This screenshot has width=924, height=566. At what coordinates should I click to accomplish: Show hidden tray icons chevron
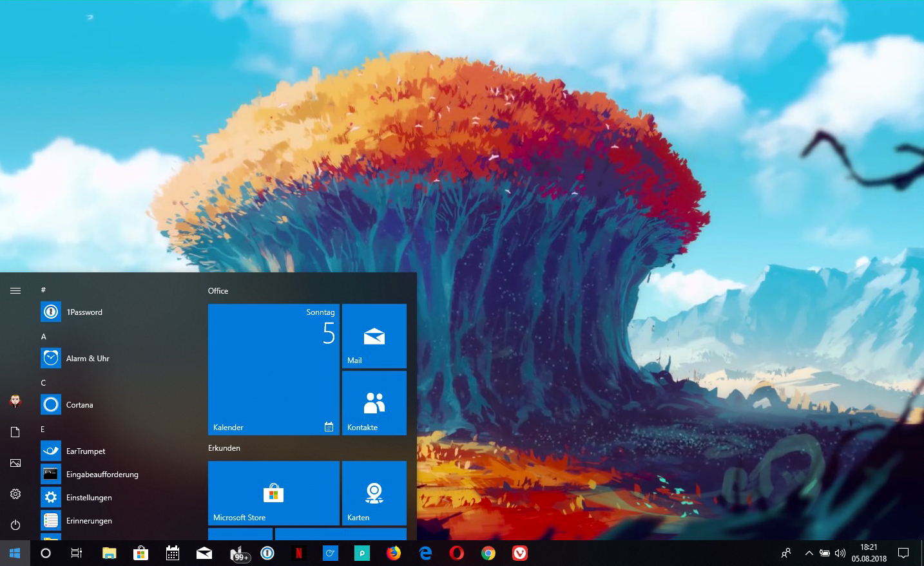tap(809, 553)
